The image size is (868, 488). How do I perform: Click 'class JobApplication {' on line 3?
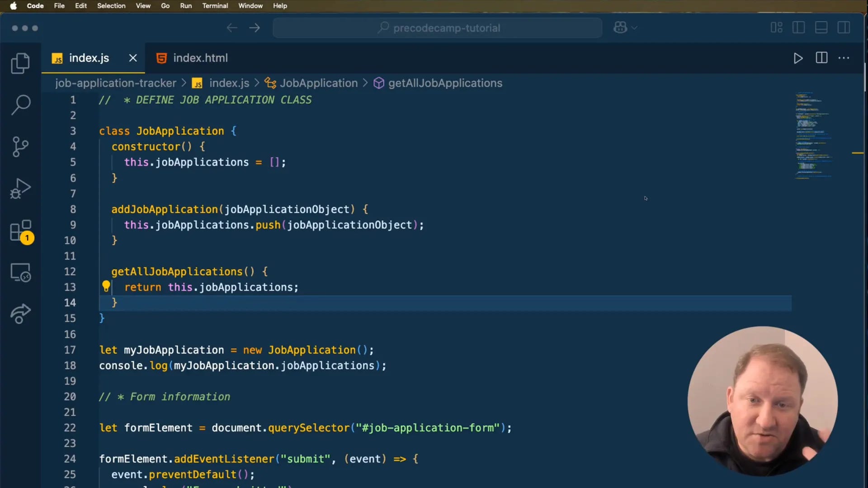[168, 131]
